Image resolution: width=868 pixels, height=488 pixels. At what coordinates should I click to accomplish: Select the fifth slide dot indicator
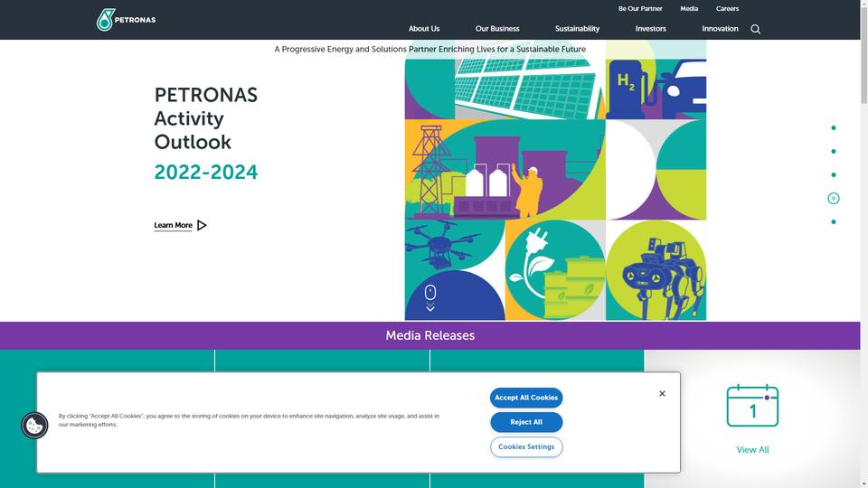pyautogui.click(x=833, y=222)
